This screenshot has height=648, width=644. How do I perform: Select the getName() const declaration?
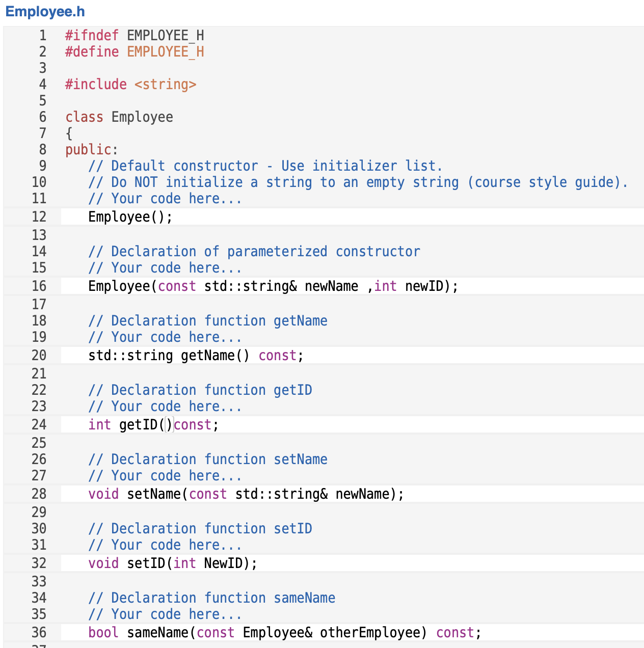(x=195, y=355)
